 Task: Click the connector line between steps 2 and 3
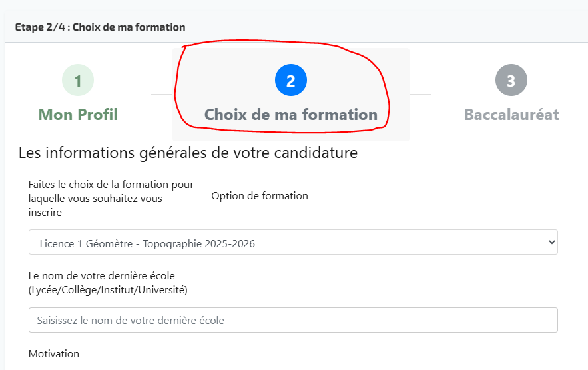[x=420, y=94]
